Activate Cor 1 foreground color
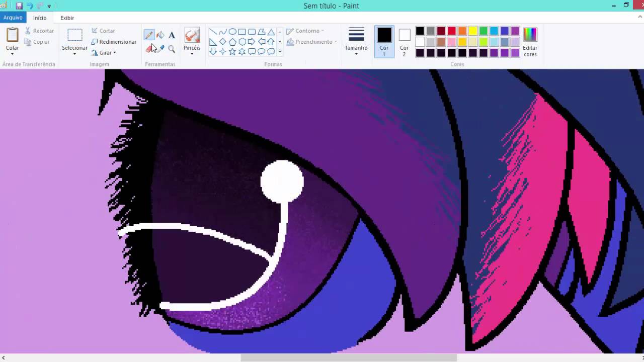Image resolution: width=644 pixels, height=362 pixels. coord(384,41)
